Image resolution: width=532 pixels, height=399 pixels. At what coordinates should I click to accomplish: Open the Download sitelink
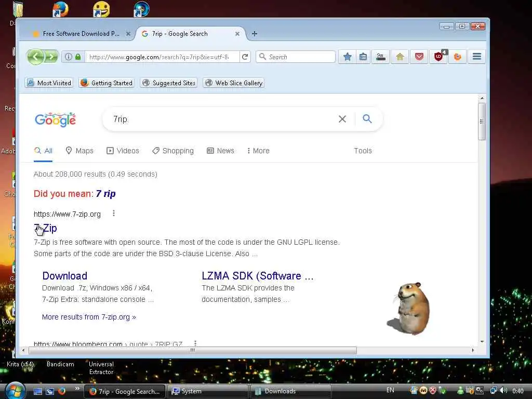click(65, 276)
